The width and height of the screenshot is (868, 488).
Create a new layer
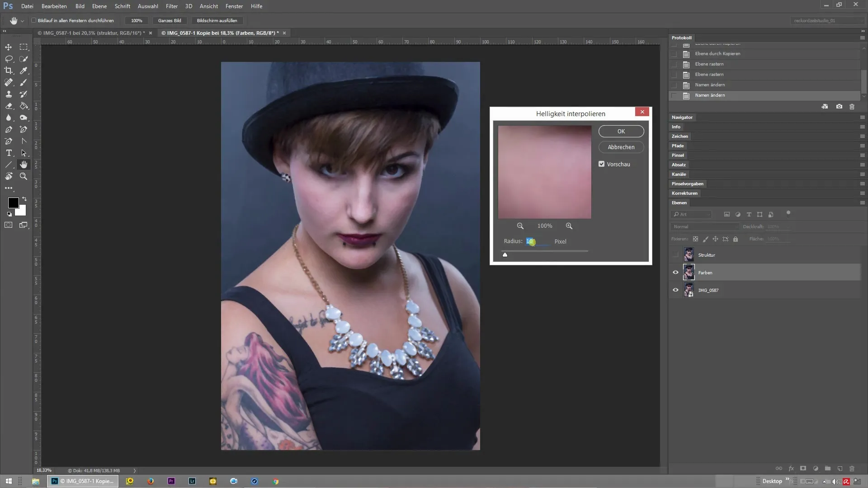pos(840,469)
